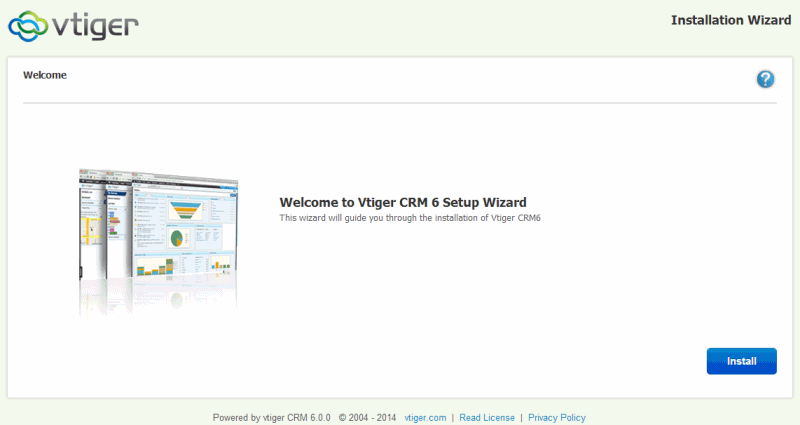Click the "Welcome" section heading
800x425 pixels.
45,75
